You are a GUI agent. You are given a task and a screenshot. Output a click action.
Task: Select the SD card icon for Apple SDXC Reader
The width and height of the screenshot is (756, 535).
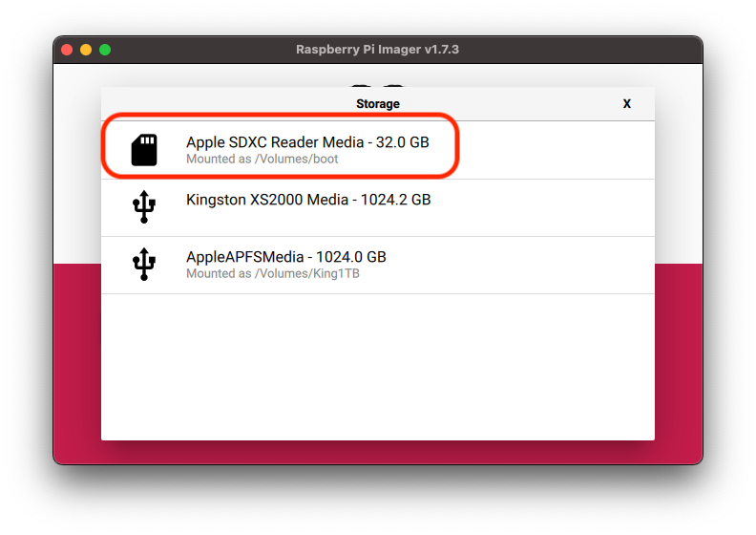144,150
